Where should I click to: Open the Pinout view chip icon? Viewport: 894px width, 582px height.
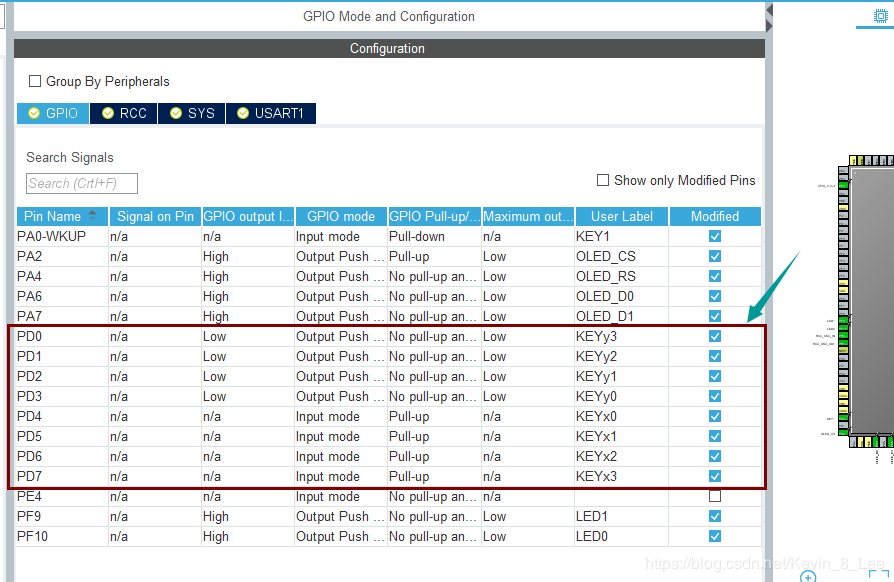click(880, 16)
